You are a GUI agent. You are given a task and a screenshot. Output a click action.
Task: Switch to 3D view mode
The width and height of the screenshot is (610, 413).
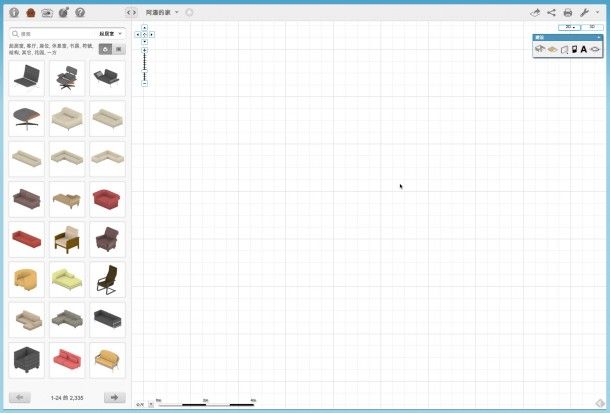[590, 26]
